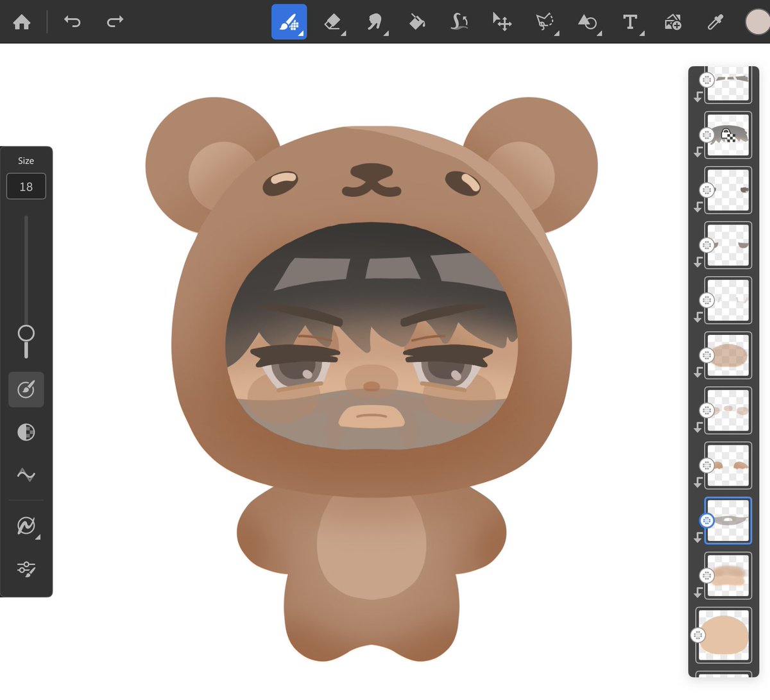Open the brush Flow control
The height and width of the screenshot is (700, 770).
click(26, 432)
